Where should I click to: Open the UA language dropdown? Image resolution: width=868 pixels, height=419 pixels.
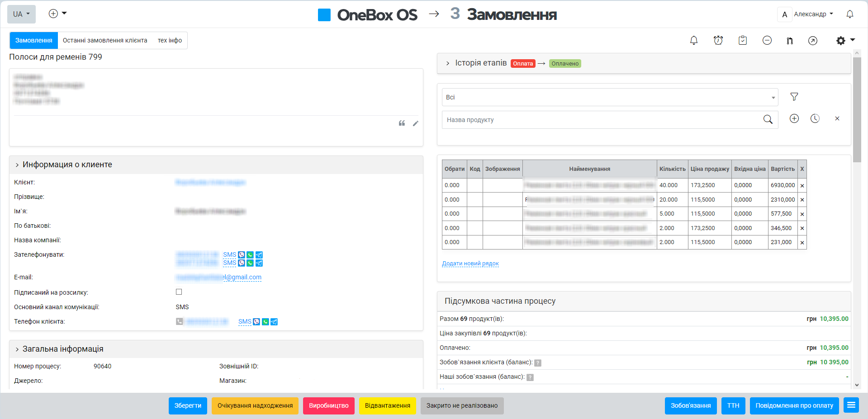(21, 14)
